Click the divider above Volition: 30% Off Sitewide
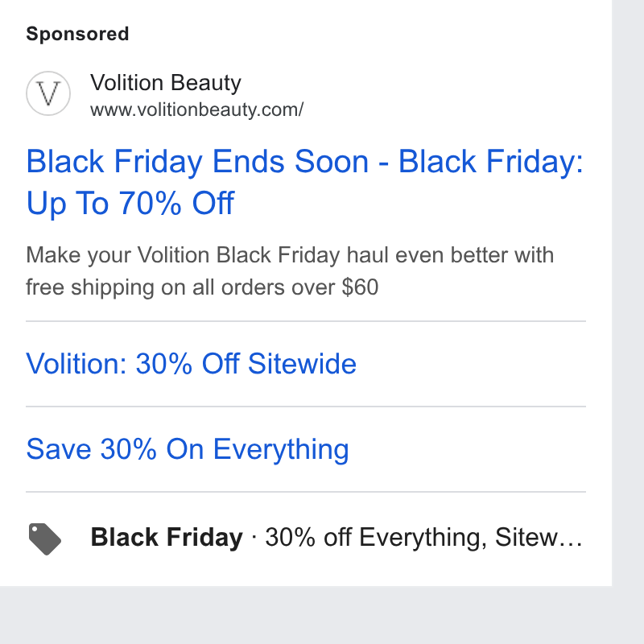Screen dimensions: 644x644 point(306,321)
